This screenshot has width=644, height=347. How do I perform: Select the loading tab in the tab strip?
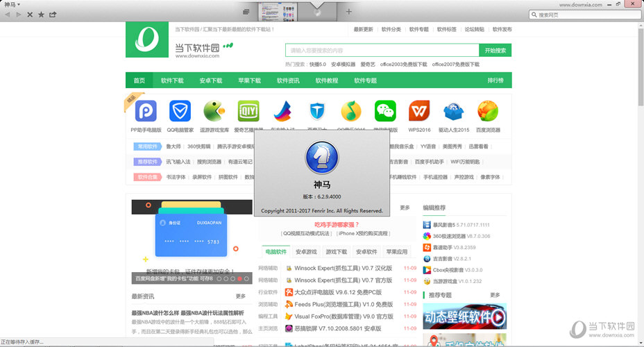tap(317, 12)
